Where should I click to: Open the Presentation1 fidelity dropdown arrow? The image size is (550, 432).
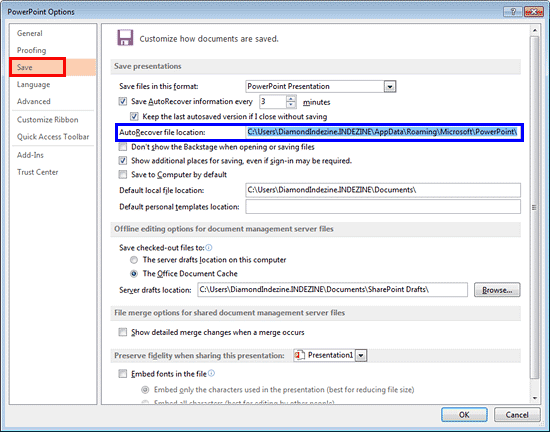point(361,356)
